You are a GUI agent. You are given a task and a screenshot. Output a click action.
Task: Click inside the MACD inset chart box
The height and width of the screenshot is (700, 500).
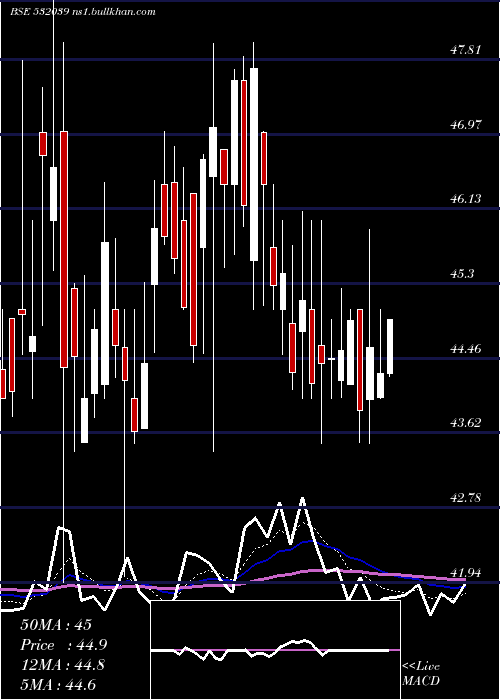[x=275, y=650]
